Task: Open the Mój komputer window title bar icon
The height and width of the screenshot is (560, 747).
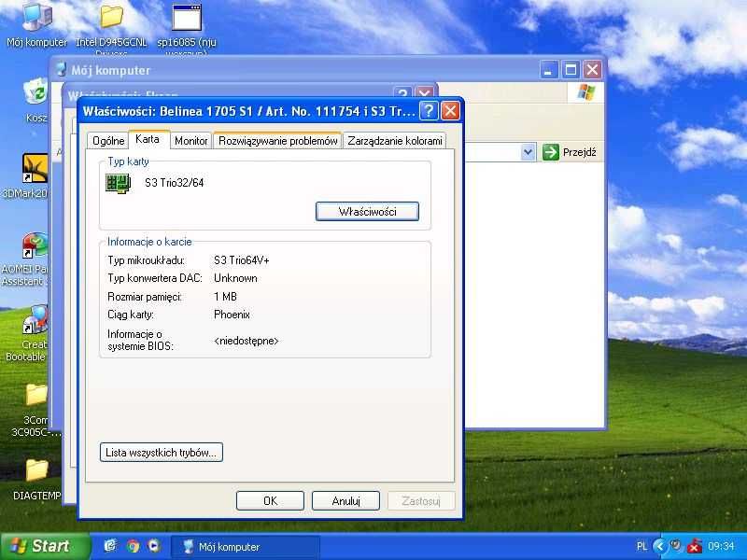Action: point(61,70)
